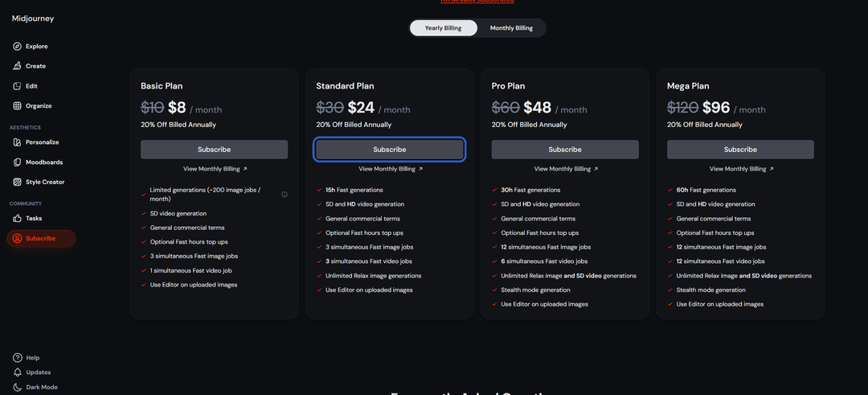Screen dimensions: 868x395
Task: Click Mega Plan 'Stealth mode generation' text
Action: 710,290
